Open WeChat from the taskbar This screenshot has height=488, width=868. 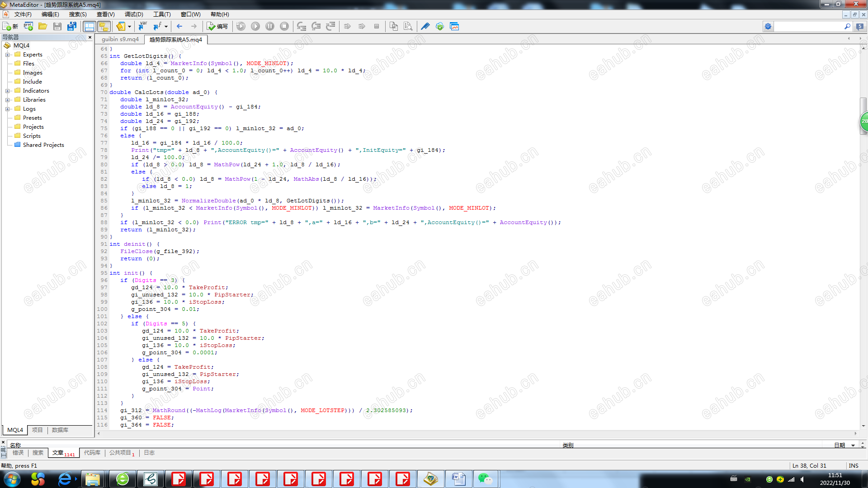(x=486, y=479)
